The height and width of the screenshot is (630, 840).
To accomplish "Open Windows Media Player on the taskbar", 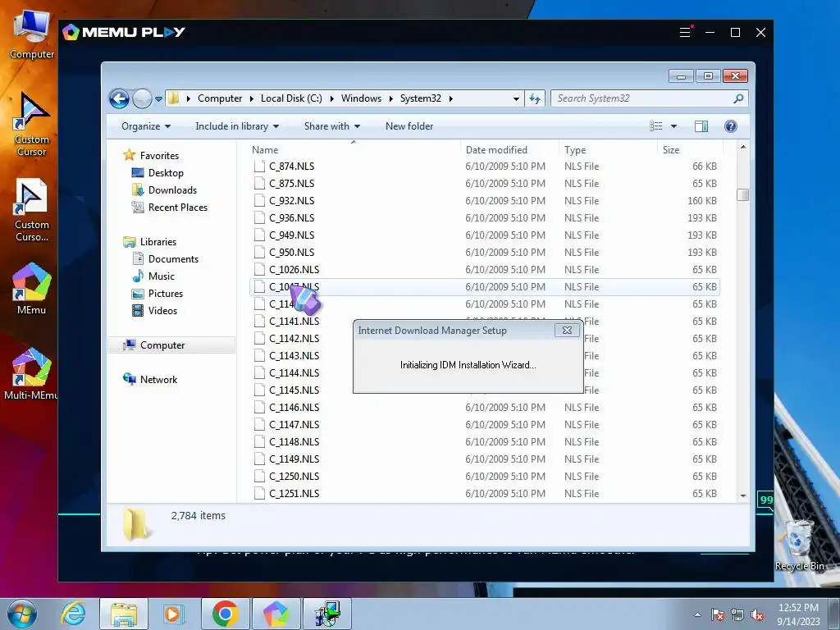I will pos(174,614).
